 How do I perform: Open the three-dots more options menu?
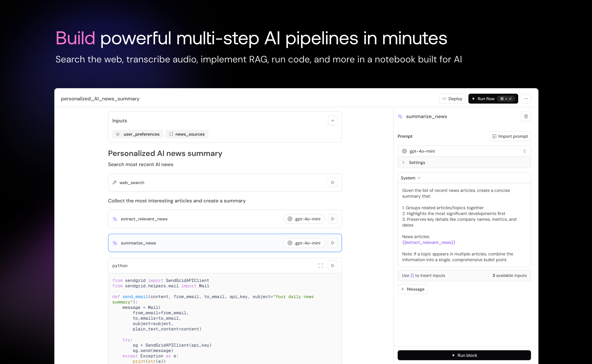click(526, 99)
